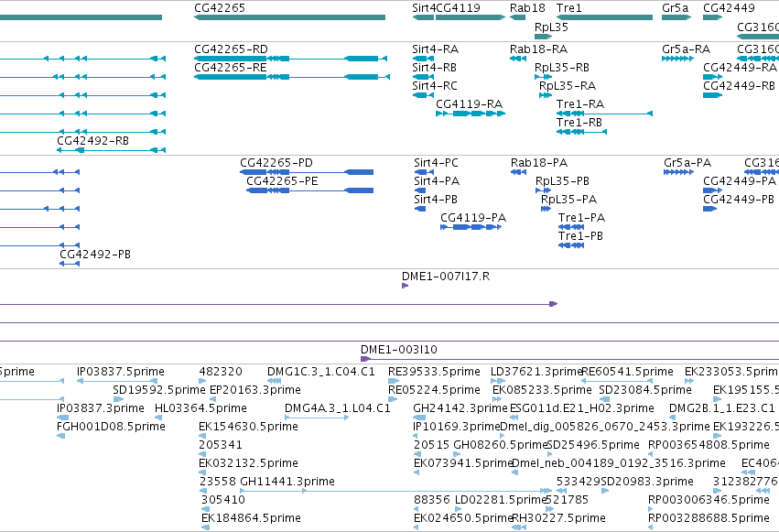Image resolution: width=779 pixels, height=532 pixels.
Task: Select Sirt4-RB transcript label
Action: 434,68
